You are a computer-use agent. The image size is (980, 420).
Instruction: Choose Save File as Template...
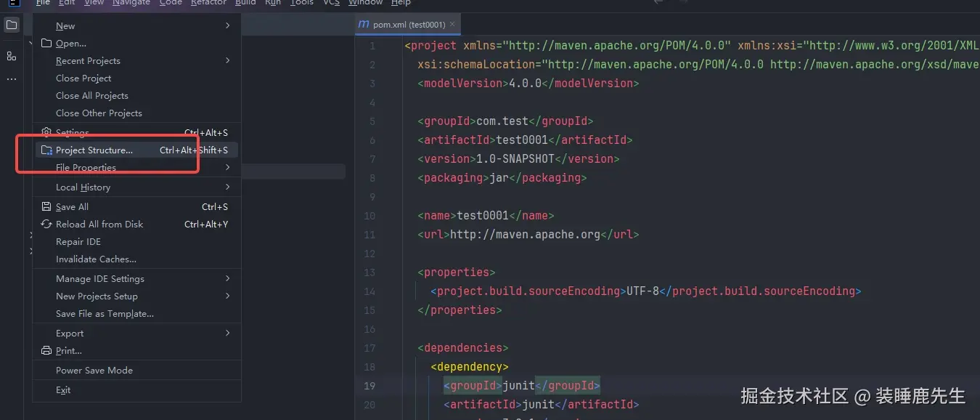point(137,314)
